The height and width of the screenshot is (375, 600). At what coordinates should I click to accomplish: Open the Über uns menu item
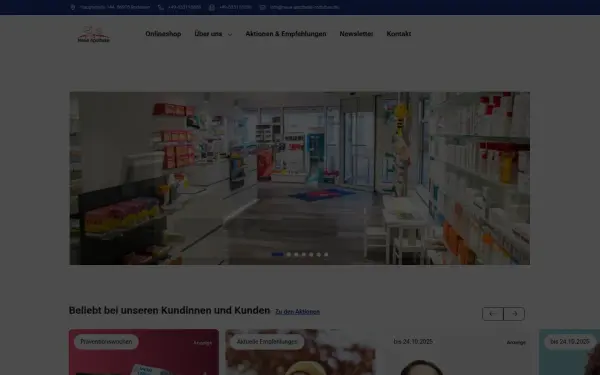208,34
